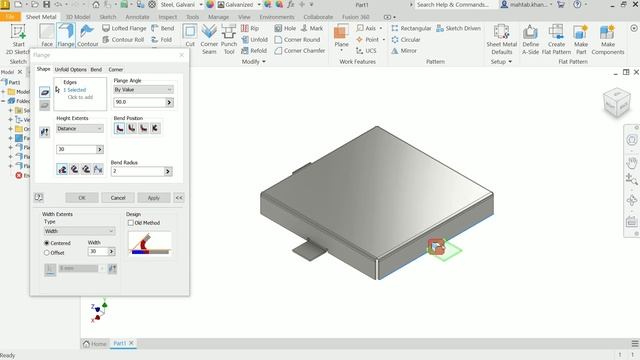Open the File menu
The height and width of the screenshot is (360, 640).
(10, 17)
